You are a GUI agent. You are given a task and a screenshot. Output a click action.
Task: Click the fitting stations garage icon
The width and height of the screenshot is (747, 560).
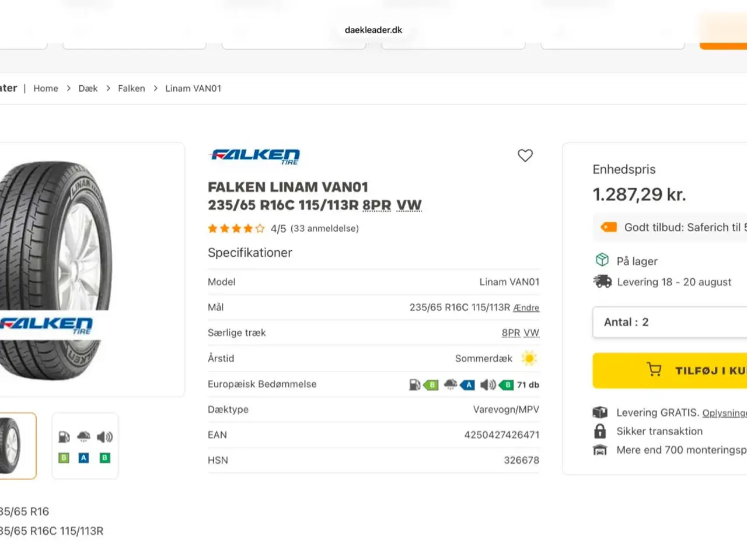(x=600, y=450)
